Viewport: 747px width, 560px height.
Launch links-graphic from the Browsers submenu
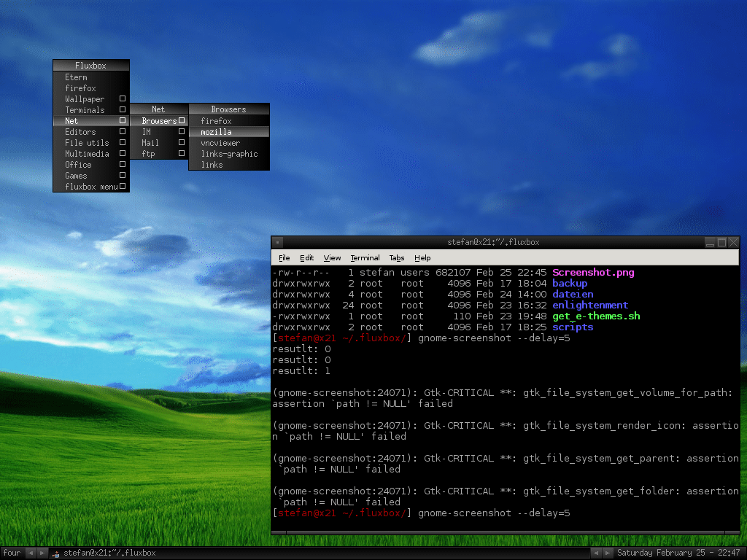point(229,154)
